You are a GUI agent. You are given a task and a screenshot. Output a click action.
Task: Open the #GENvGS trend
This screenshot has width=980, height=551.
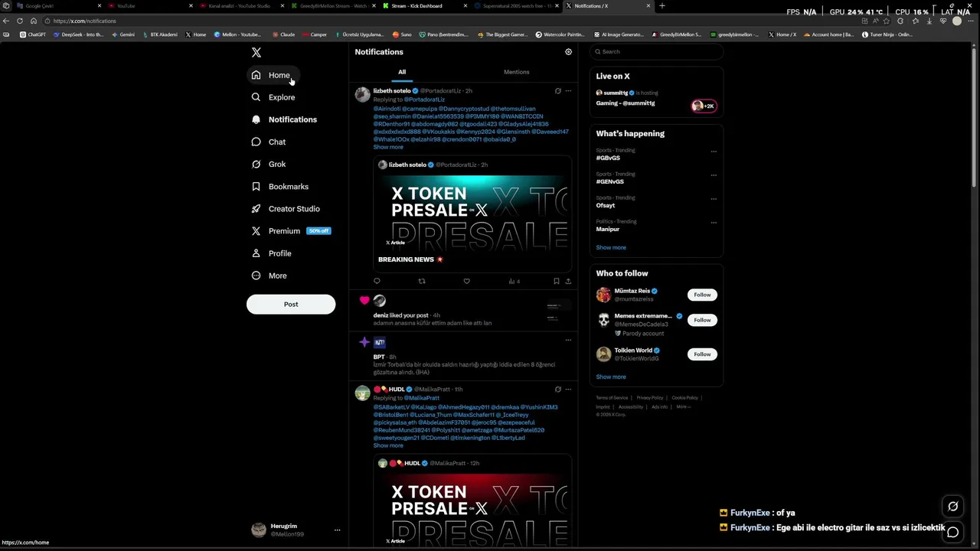[x=610, y=181]
